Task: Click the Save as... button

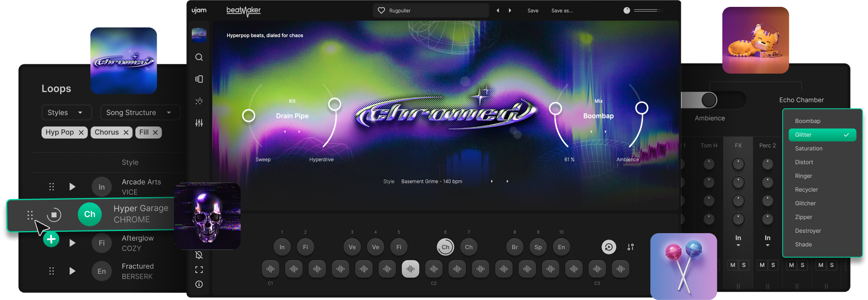Action: click(562, 10)
